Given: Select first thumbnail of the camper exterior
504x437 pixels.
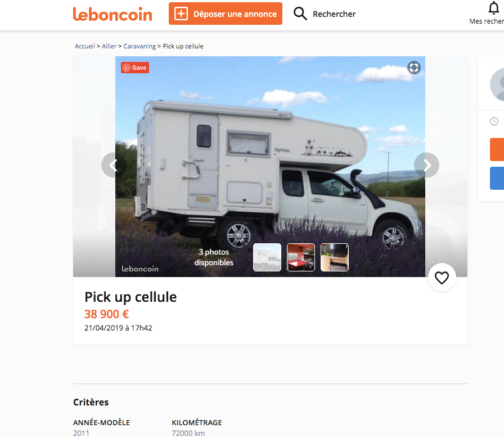Looking at the screenshot, I should 267,257.
